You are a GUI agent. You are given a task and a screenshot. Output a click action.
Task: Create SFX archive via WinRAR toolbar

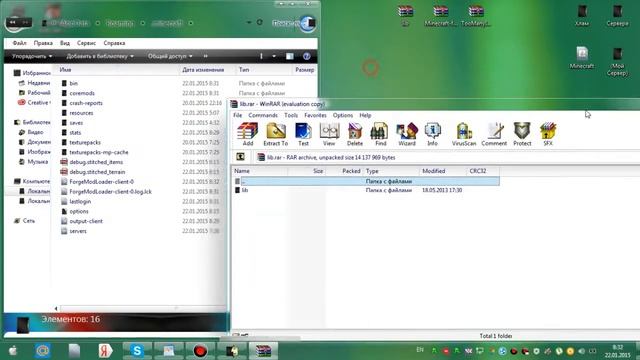(548, 134)
